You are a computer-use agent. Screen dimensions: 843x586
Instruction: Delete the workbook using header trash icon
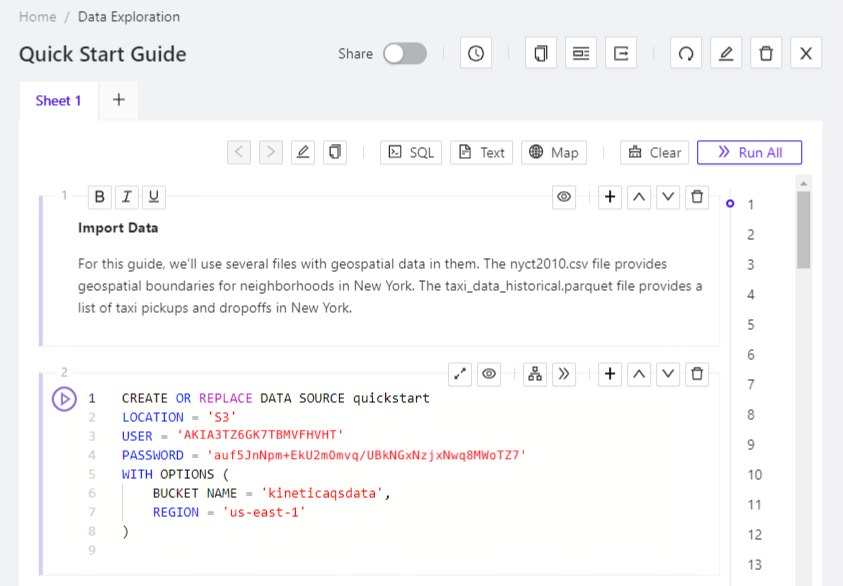[766, 54]
